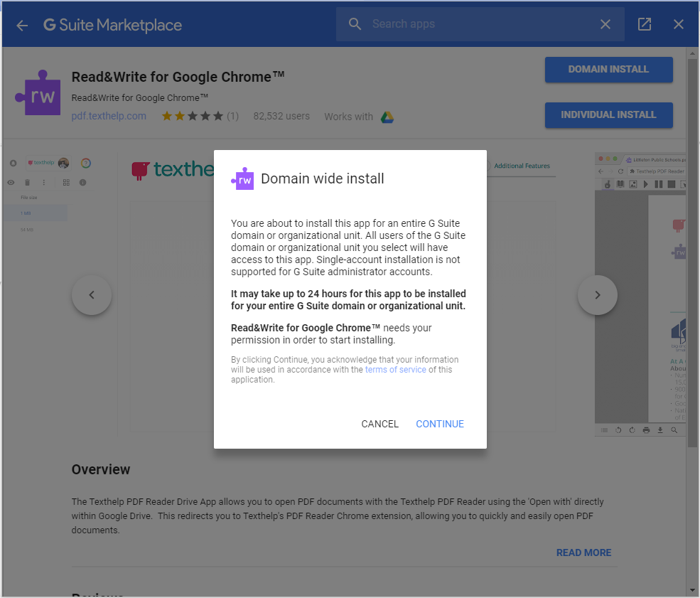Show previous screenshot with left chevron
The width and height of the screenshot is (700, 598).
(x=92, y=295)
